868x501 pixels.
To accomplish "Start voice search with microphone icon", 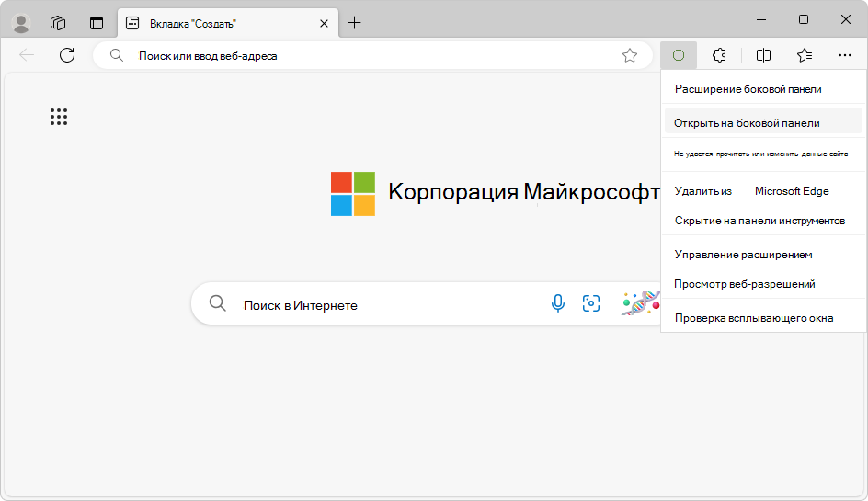I will tap(558, 303).
